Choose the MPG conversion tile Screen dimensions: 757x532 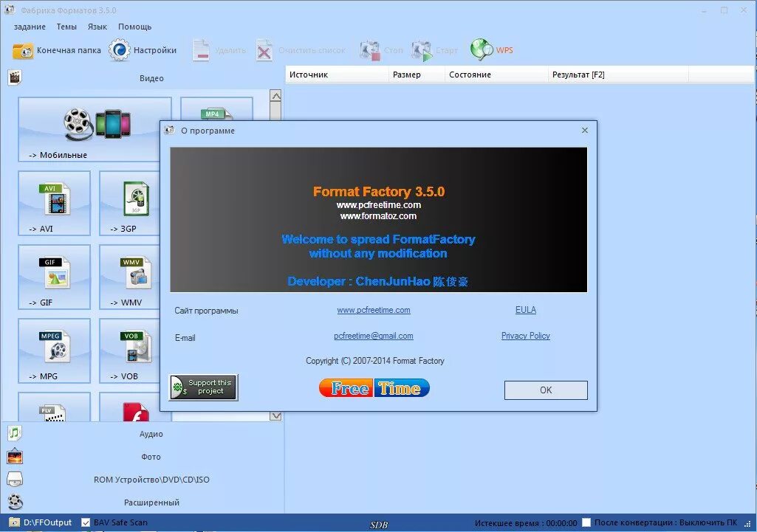(x=54, y=350)
